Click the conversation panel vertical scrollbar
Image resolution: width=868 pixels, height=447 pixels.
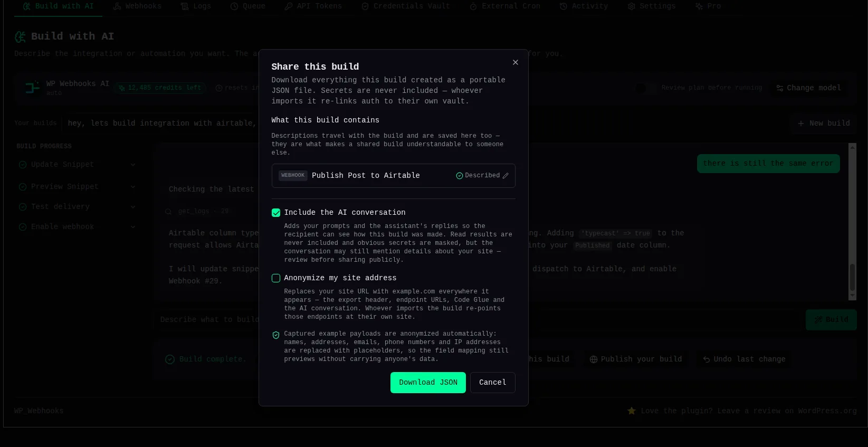click(852, 277)
